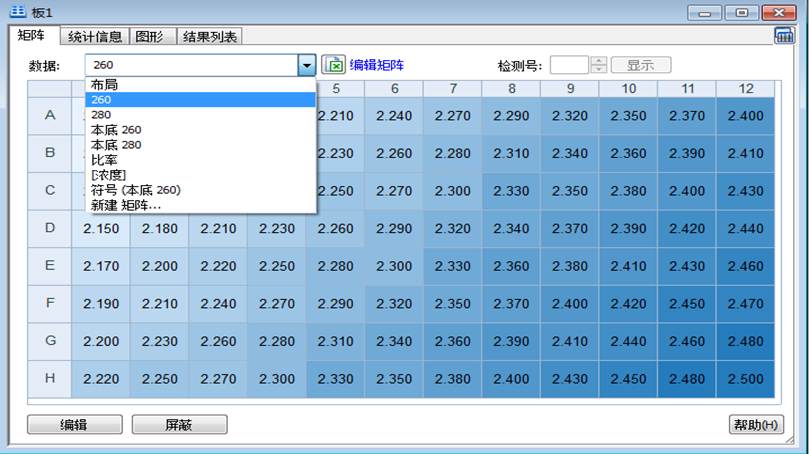Switch to the 结果列表 tab
The width and height of the screenshot is (809, 454).
pos(210,37)
